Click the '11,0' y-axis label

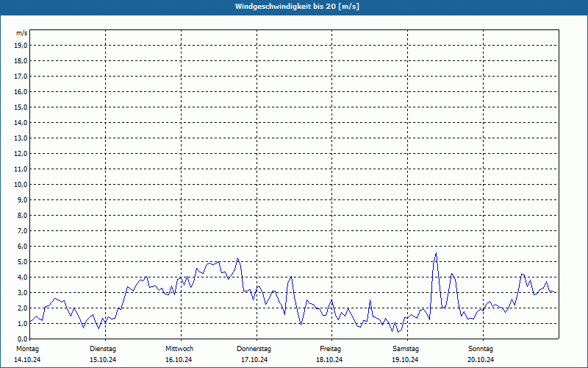coord(21,169)
